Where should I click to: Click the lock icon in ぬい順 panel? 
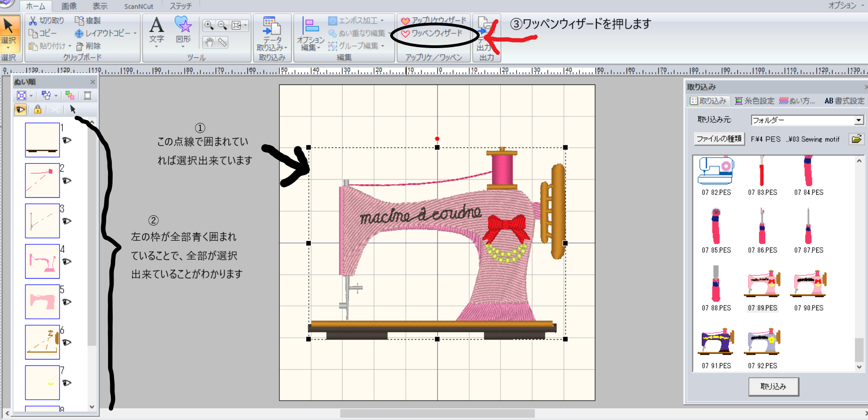click(37, 110)
